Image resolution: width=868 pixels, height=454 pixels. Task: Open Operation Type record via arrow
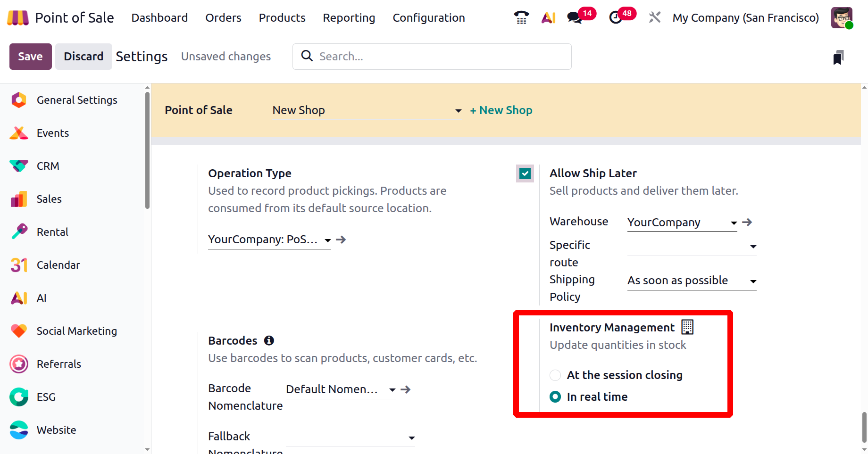(x=341, y=239)
